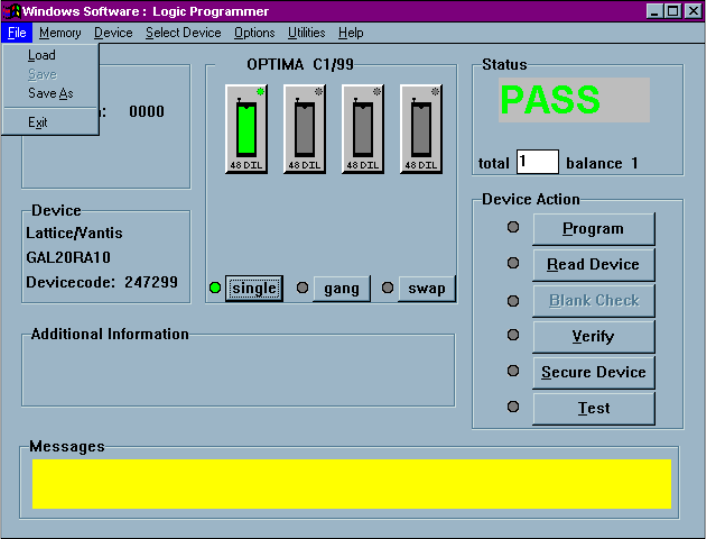The height and width of the screenshot is (539, 706).
Task: Select the second 48 DIL socket icon
Action: click(305, 129)
